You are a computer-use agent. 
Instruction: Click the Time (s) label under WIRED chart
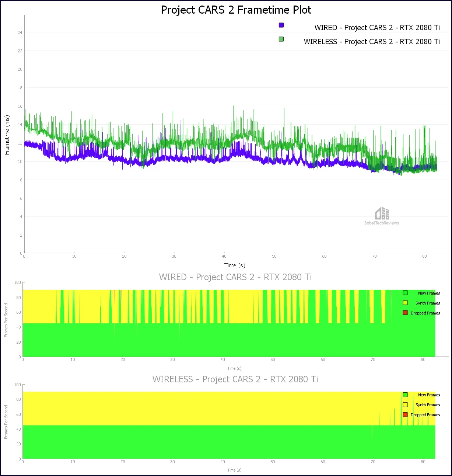click(x=234, y=368)
